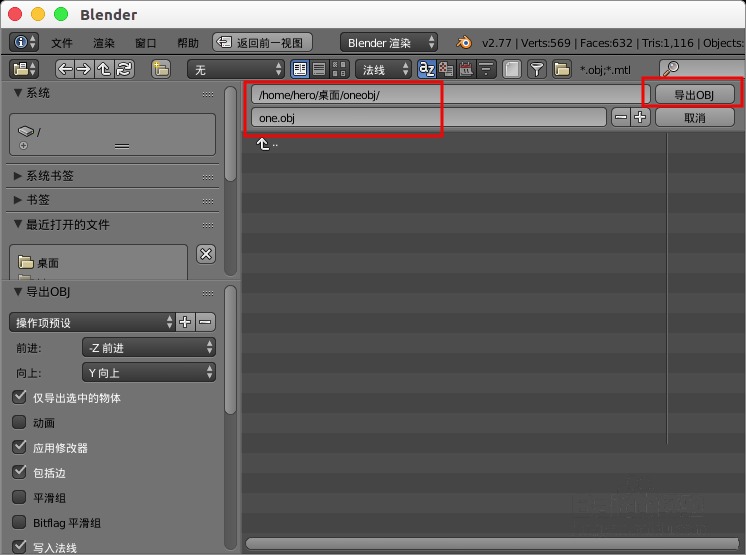Enable Bitflag smooth groups checkbox
The width and height of the screenshot is (746, 555).
pyautogui.click(x=19, y=522)
